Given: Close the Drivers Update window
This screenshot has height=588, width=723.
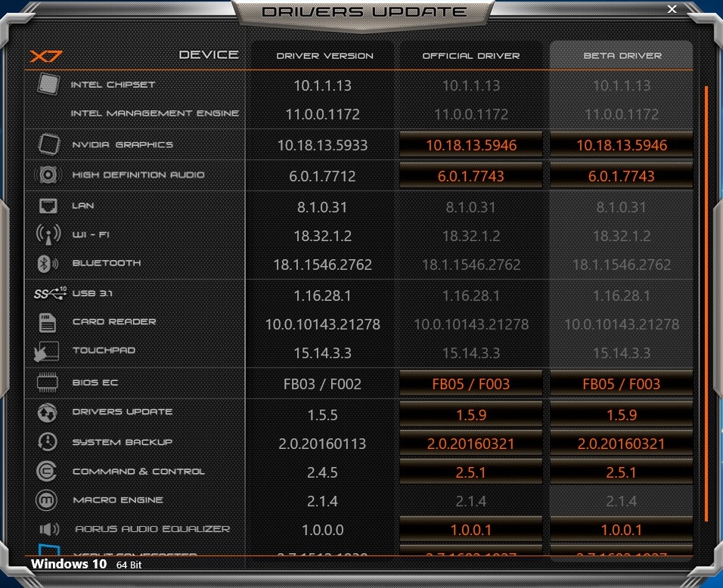Looking at the screenshot, I should [x=672, y=9].
